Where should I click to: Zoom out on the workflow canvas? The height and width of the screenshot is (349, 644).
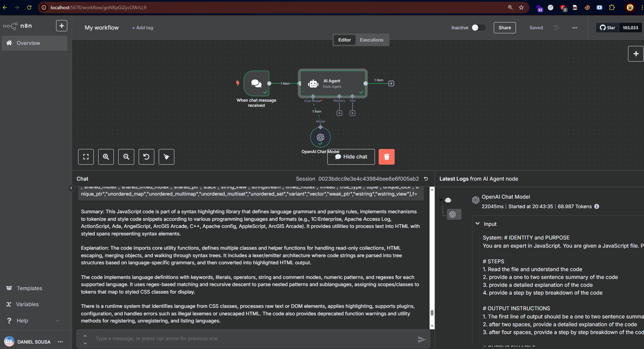(126, 157)
